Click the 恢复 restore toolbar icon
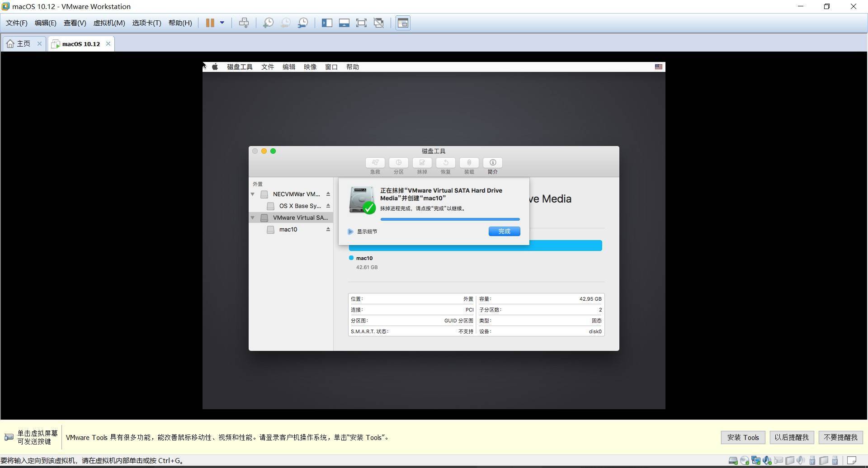Image resolution: width=868 pixels, height=468 pixels. pos(446,162)
